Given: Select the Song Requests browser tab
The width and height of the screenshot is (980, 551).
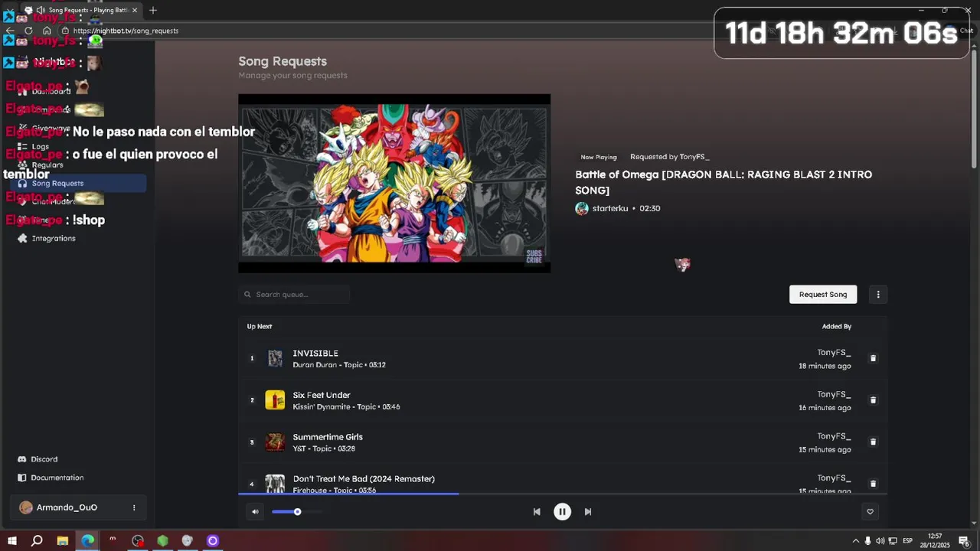Looking at the screenshot, I should click(x=80, y=10).
